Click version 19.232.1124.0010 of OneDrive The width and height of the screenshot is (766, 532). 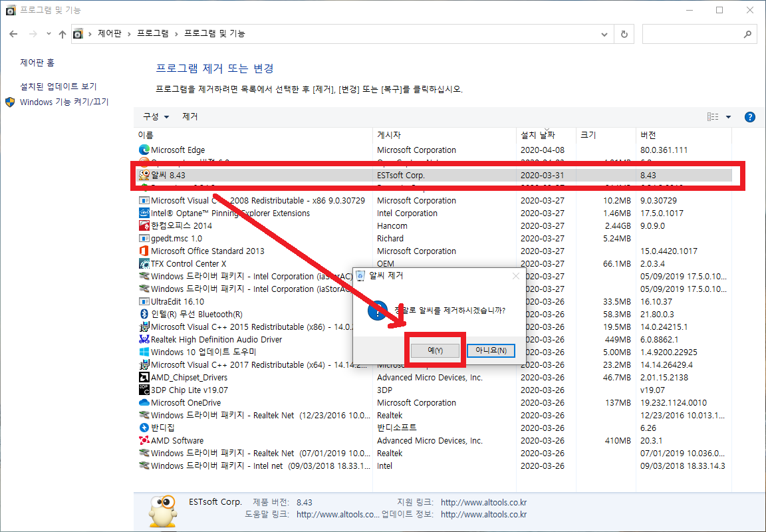pos(674,402)
